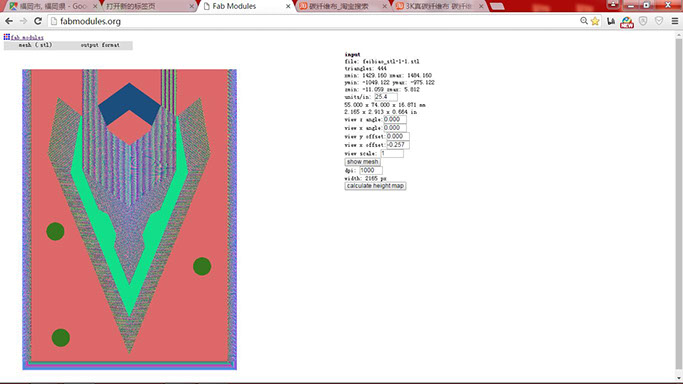Click the file name feibiao stl text

point(382,62)
